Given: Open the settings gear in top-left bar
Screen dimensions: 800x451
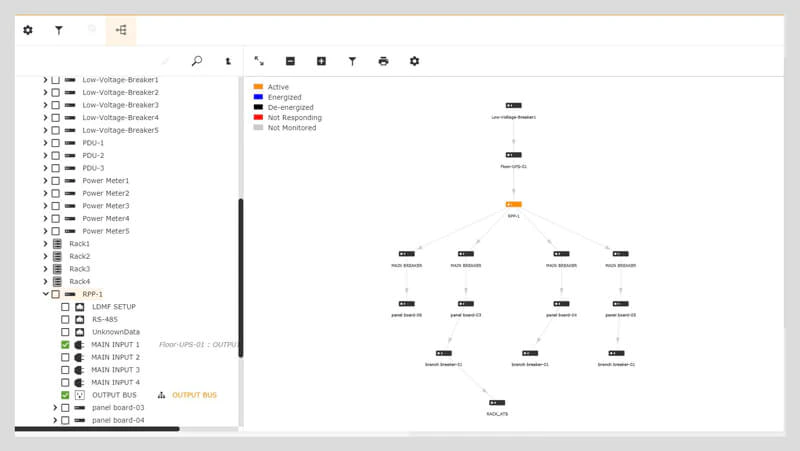Looking at the screenshot, I should point(28,30).
